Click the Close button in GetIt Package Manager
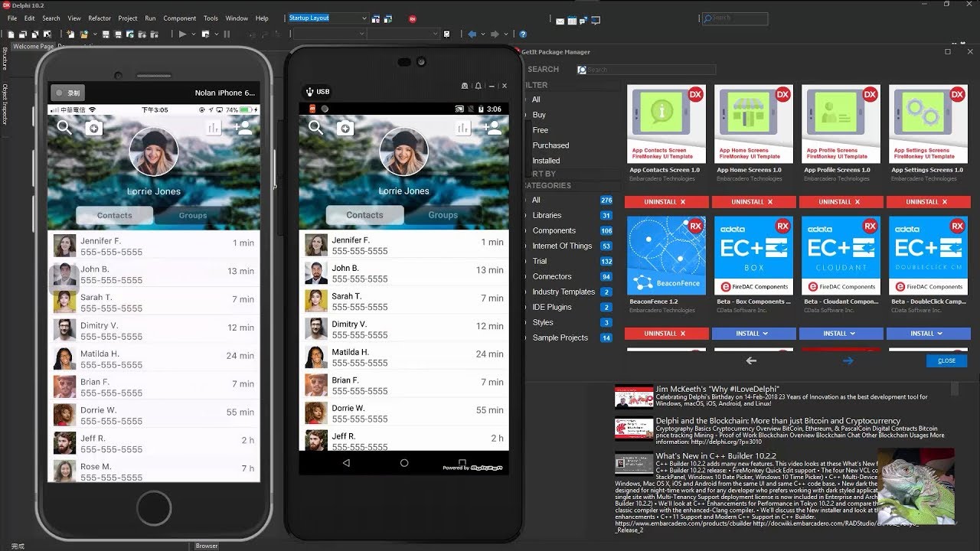This screenshot has width=980, height=551. [946, 360]
